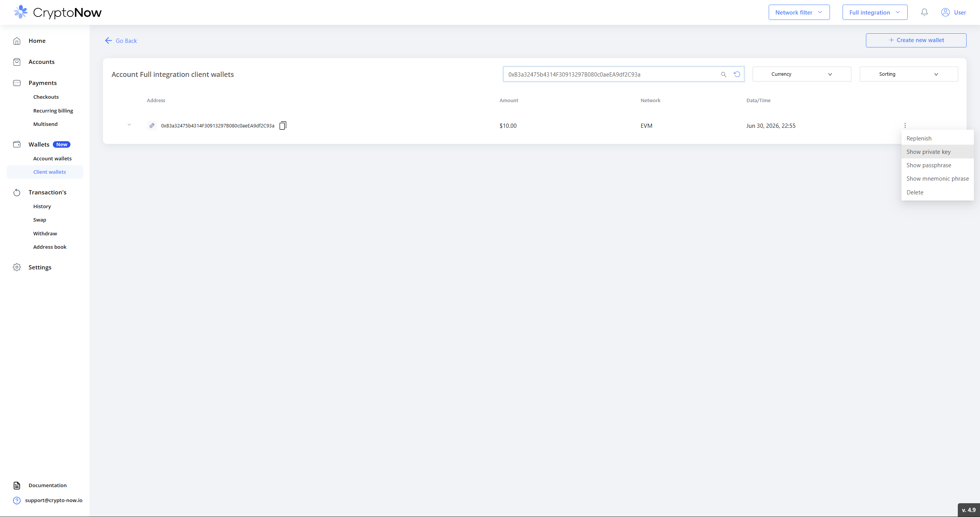Image resolution: width=980 pixels, height=517 pixels.
Task: Open Swap page
Action: pos(40,220)
